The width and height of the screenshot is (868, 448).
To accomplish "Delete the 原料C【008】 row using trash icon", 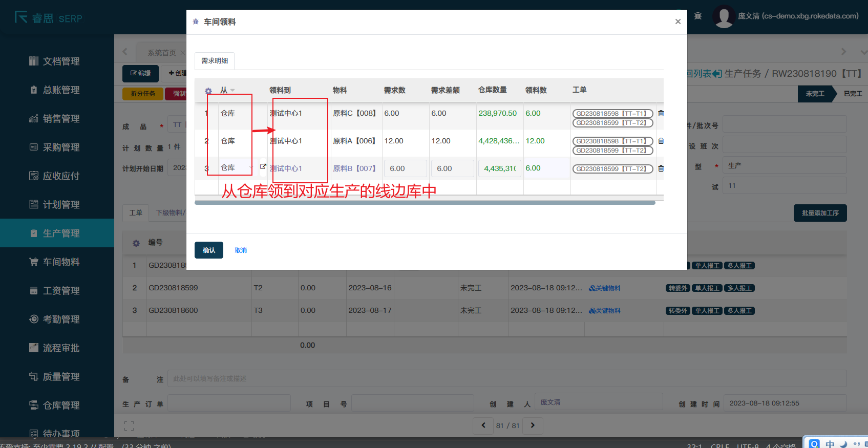I will pyautogui.click(x=661, y=113).
